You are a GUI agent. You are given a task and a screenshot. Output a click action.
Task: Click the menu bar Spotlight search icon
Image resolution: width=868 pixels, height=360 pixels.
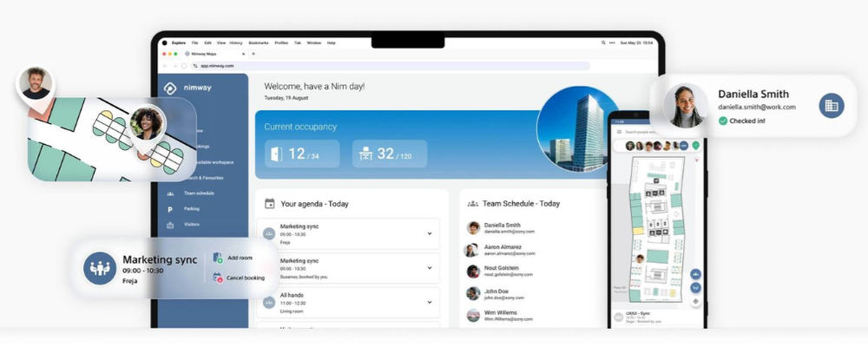603,43
